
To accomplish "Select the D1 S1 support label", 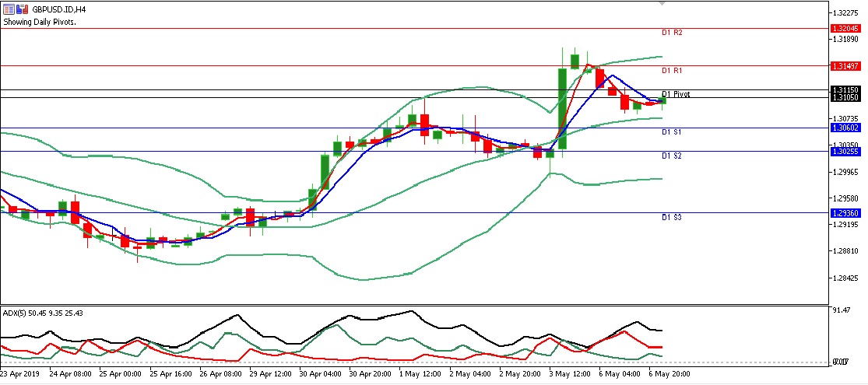I will (672, 133).
